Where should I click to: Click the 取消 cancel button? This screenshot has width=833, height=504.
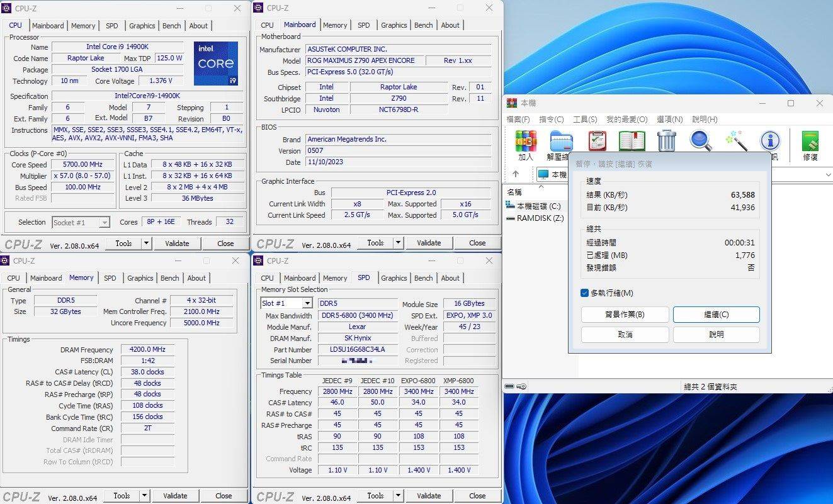[624, 335]
